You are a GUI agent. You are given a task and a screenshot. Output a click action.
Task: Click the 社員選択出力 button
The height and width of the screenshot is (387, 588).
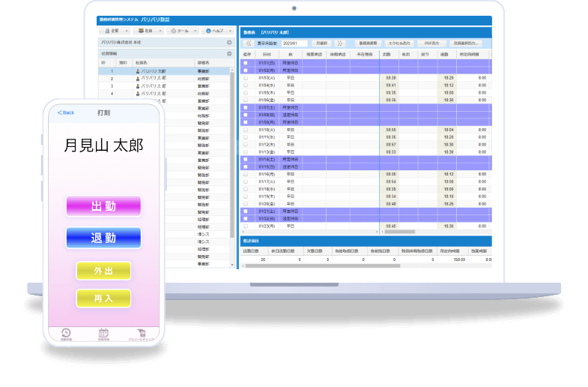click(465, 43)
